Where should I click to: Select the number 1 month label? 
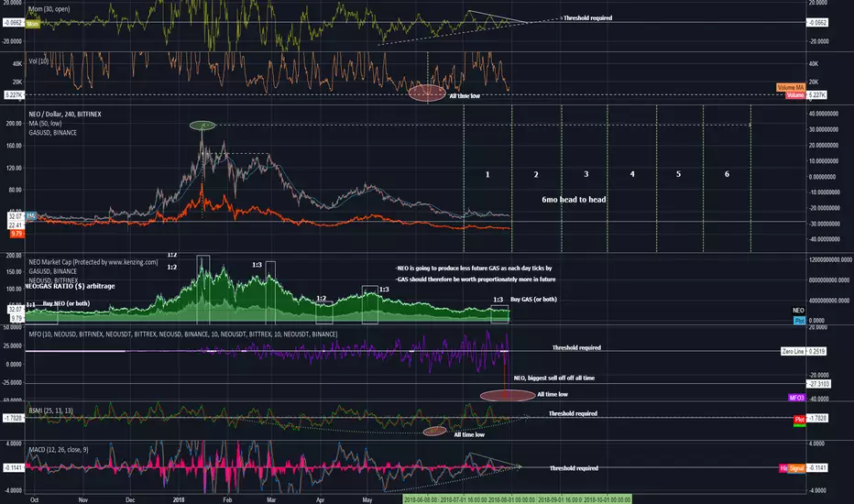click(487, 175)
